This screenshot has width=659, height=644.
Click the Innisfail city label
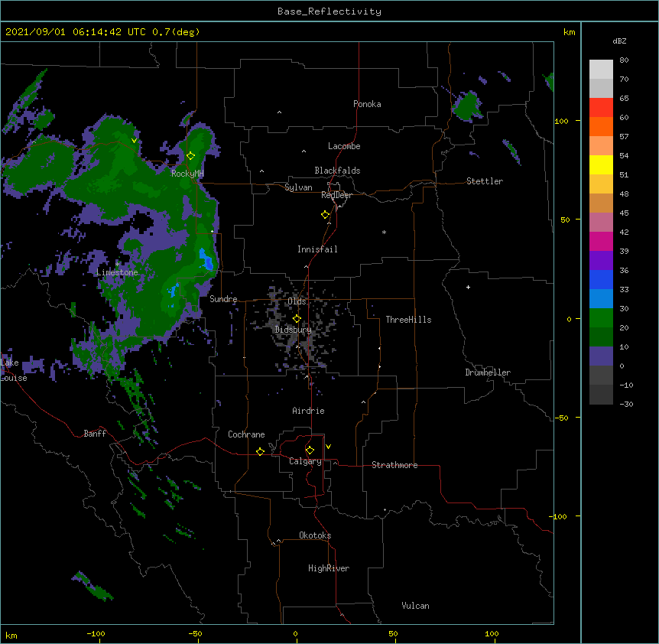(x=317, y=249)
